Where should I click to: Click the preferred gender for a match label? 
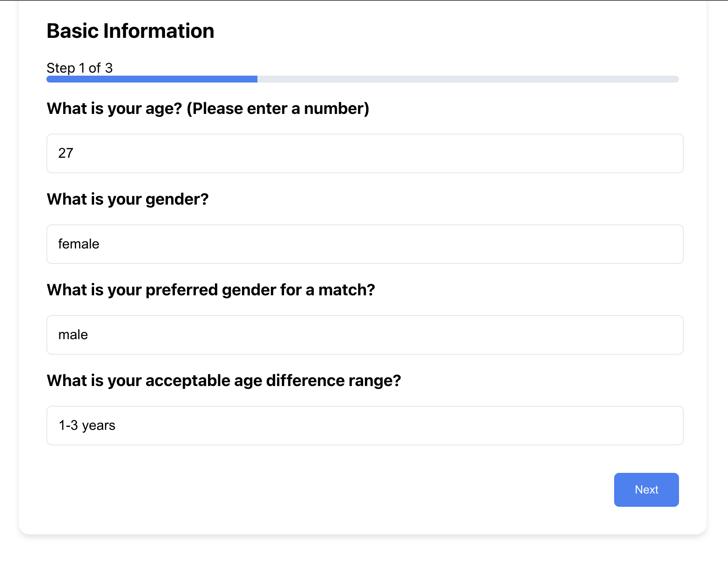[211, 290]
